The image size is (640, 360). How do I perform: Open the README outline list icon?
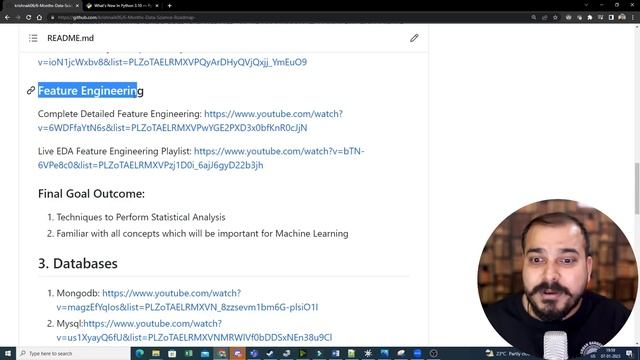tap(33, 38)
